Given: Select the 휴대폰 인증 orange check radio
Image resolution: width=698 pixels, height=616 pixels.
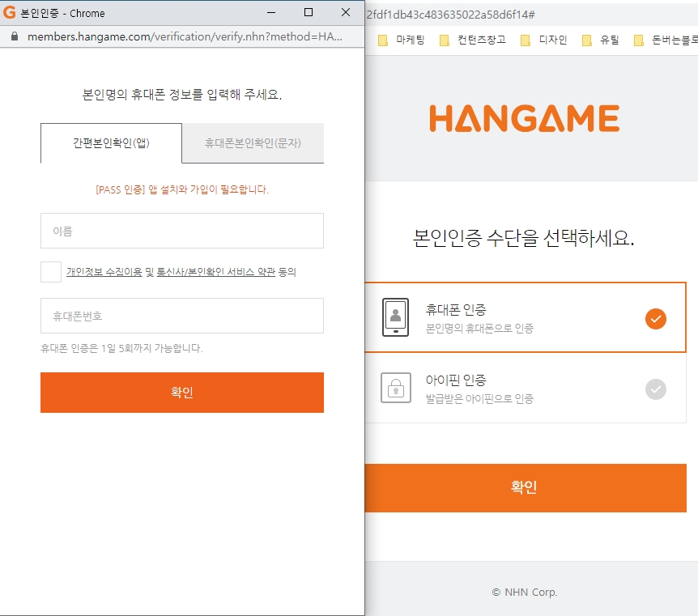Looking at the screenshot, I should [x=656, y=319].
